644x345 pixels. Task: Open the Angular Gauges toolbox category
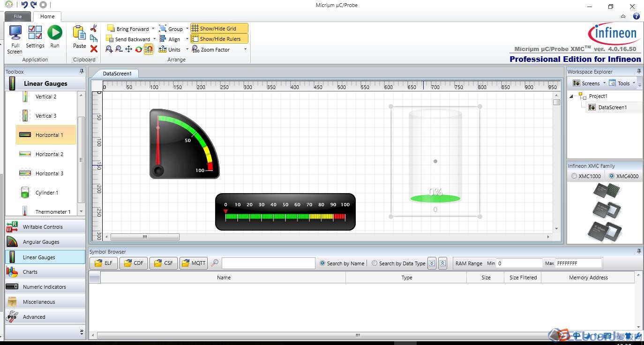(x=45, y=242)
